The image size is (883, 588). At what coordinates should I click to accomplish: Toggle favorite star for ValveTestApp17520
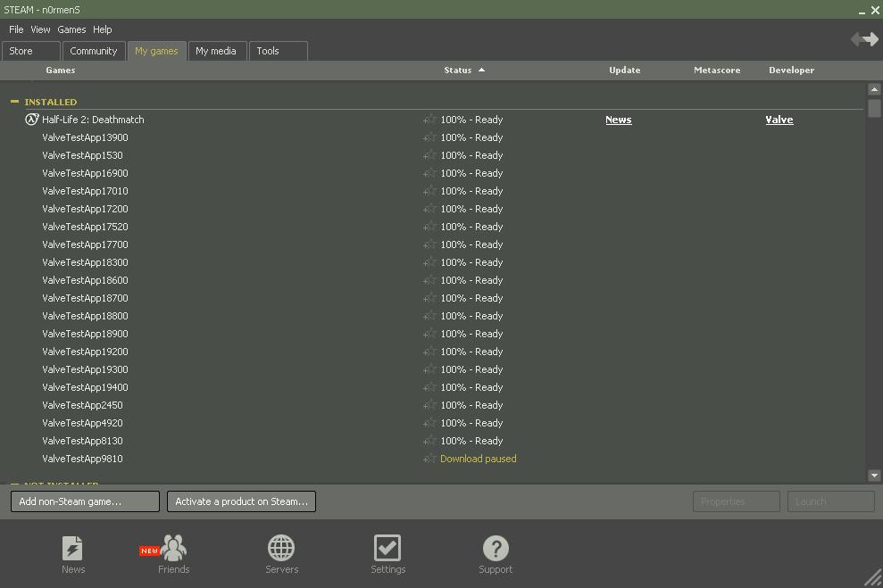(x=429, y=227)
